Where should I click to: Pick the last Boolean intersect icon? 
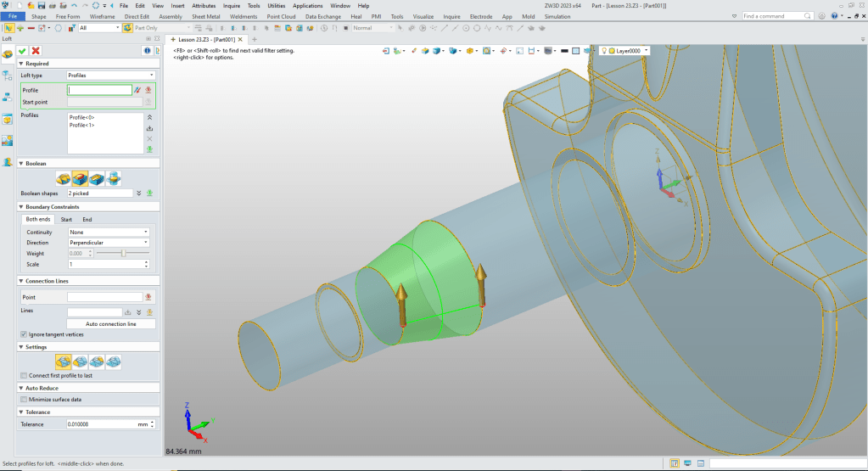click(x=113, y=178)
